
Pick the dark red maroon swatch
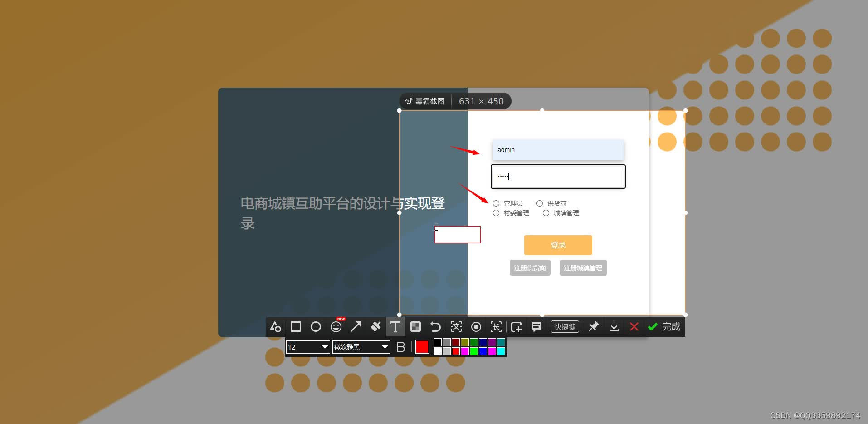(456, 342)
